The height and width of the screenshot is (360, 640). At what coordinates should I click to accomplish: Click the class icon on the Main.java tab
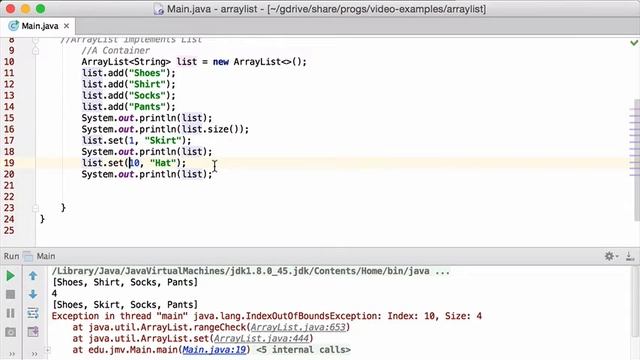click(x=13, y=26)
